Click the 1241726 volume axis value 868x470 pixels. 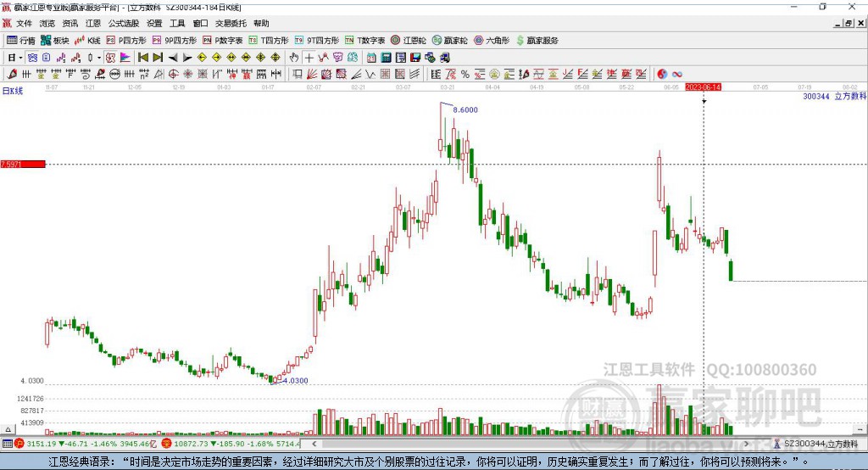click(30, 399)
